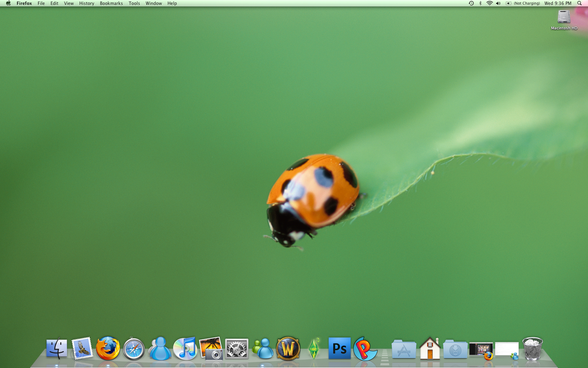The width and height of the screenshot is (588, 368).
Task: Launch the Mail stamp icon in dock
Action: tap(82, 349)
